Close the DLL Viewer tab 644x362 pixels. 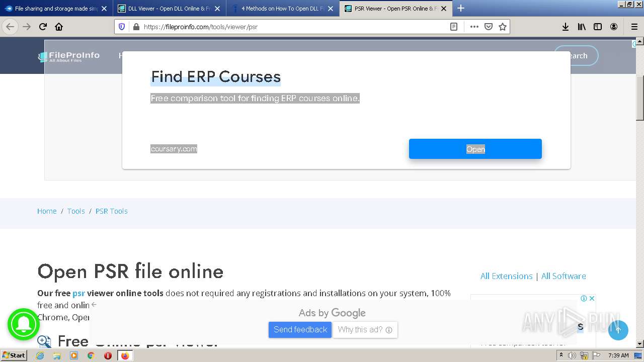[217, 9]
